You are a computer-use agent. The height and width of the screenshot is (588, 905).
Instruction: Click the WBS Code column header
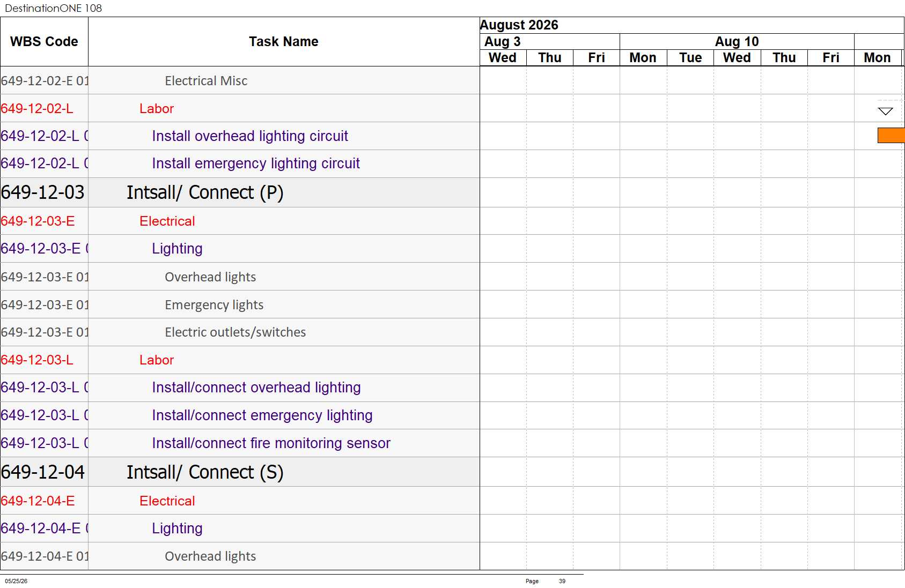pos(44,42)
